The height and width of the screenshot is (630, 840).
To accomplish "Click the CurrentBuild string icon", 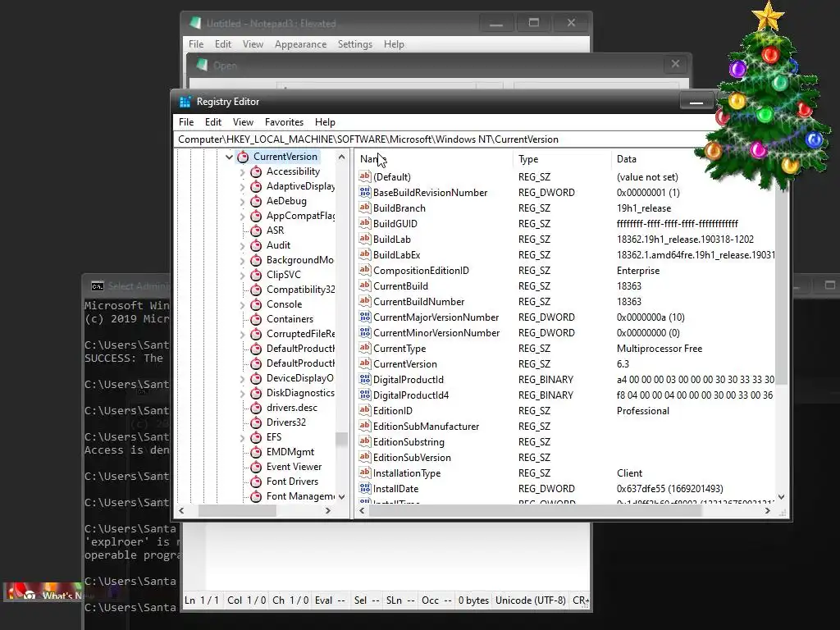I will [x=365, y=285].
